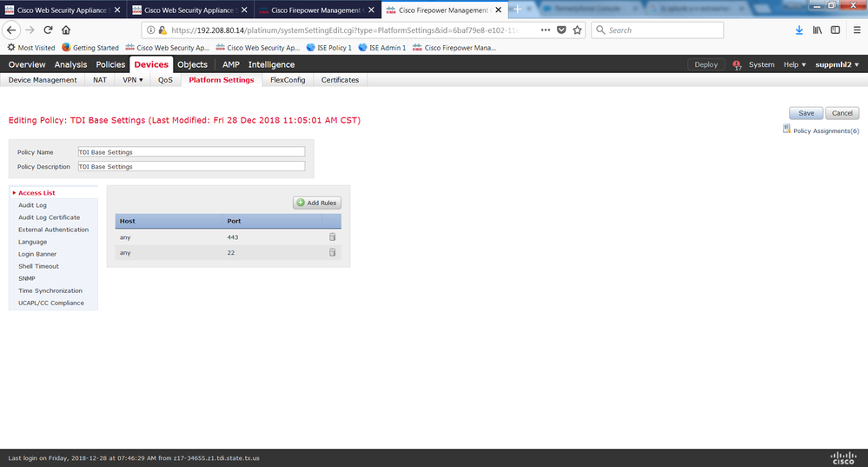Screen dimensions: 868x467
Task: Click the Host column header
Action: [169, 221]
